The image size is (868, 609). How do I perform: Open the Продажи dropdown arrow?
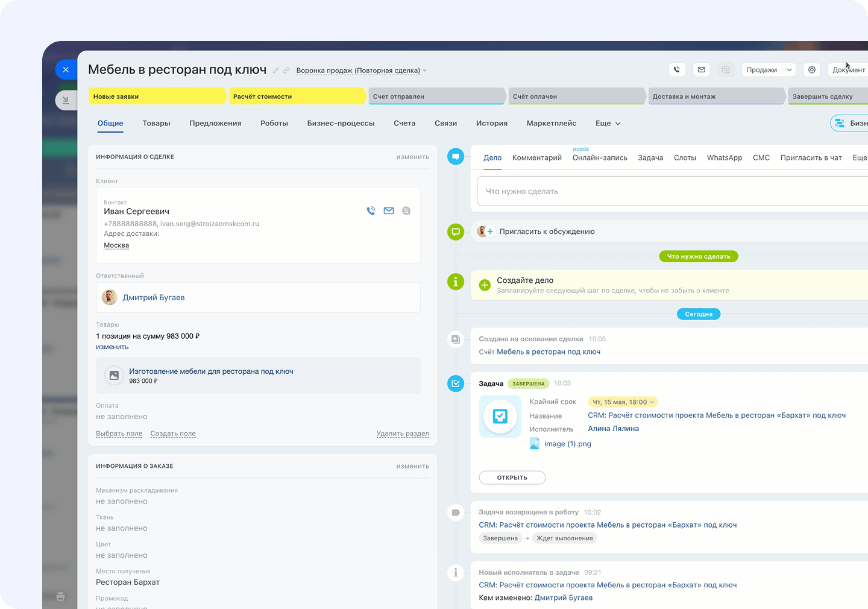pos(789,70)
